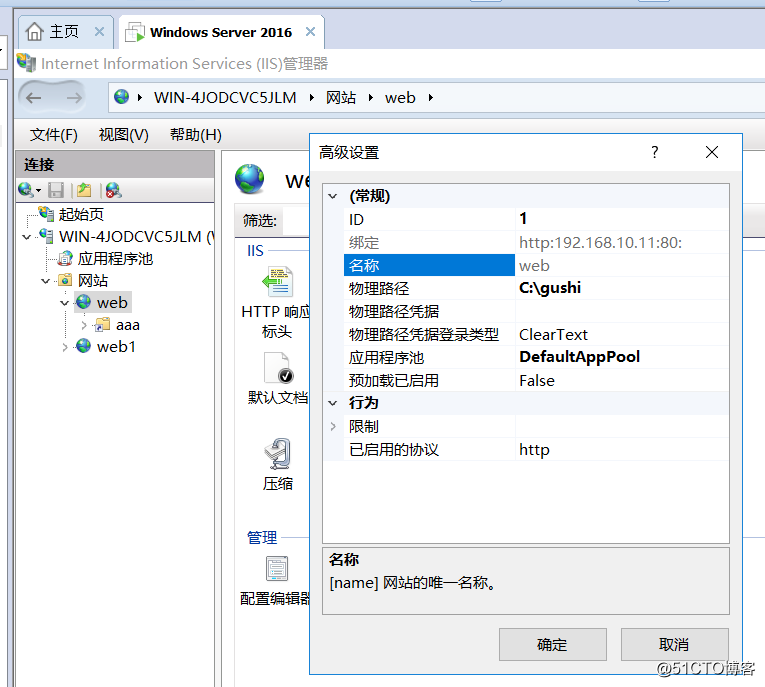Image resolution: width=765 pixels, height=687 pixels.
Task: Click the delete connection icon with red X
Action: (x=113, y=190)
